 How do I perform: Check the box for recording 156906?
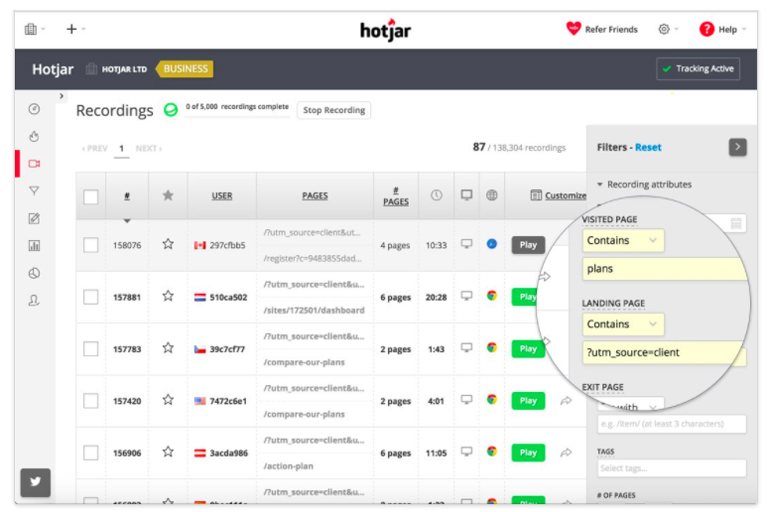click(91, 453)
